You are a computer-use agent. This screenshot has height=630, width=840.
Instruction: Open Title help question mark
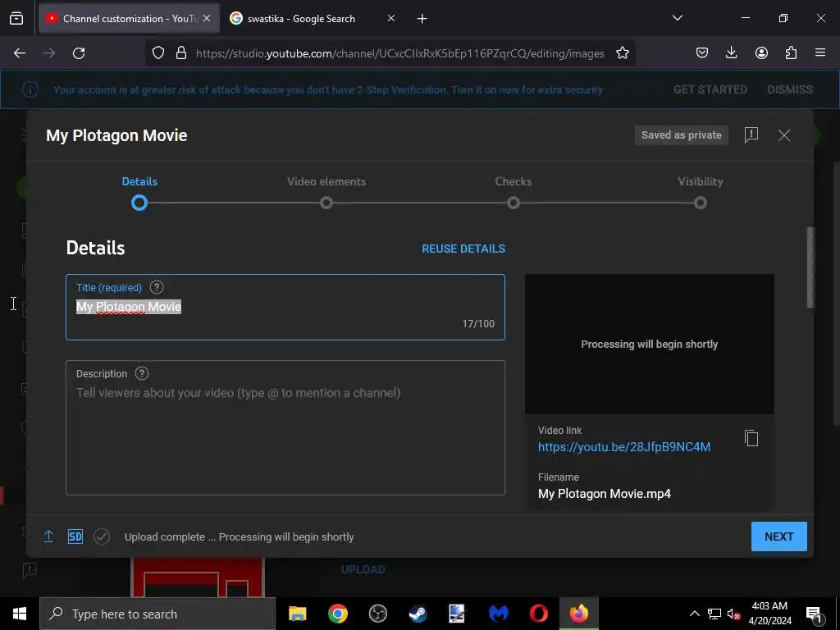(157, 287)
